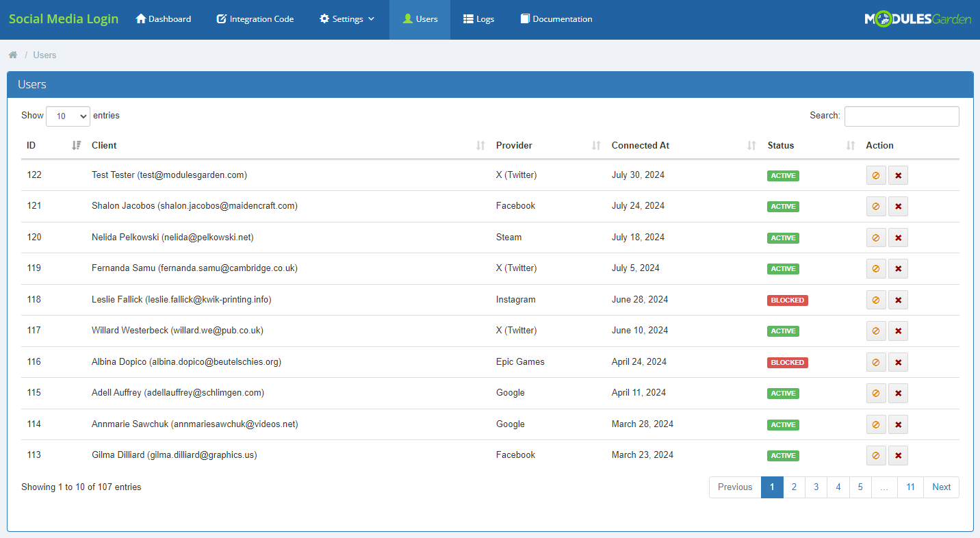Delete user Shalon Jacobos
The height and width of the screenshot is (538, 980).
898,206
